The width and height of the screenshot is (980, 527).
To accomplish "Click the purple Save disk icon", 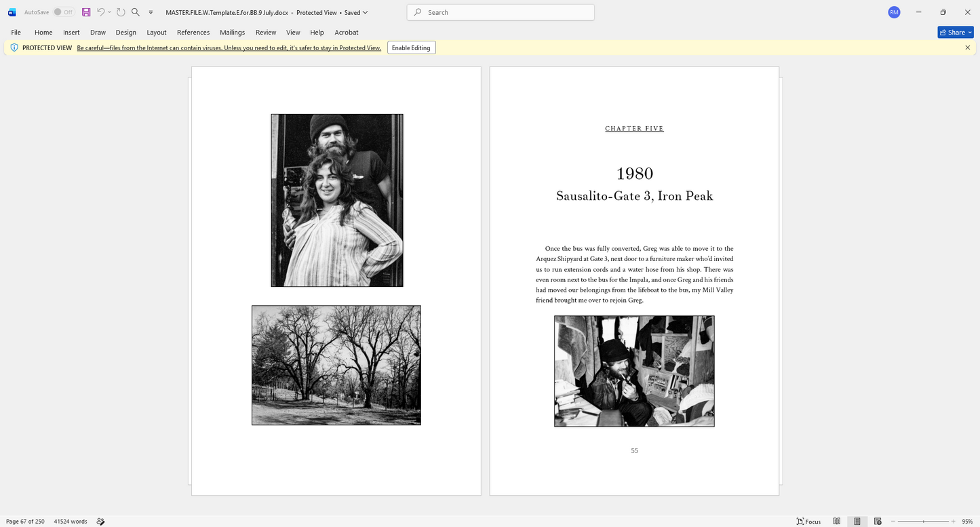I will click(x=86, y=12).
